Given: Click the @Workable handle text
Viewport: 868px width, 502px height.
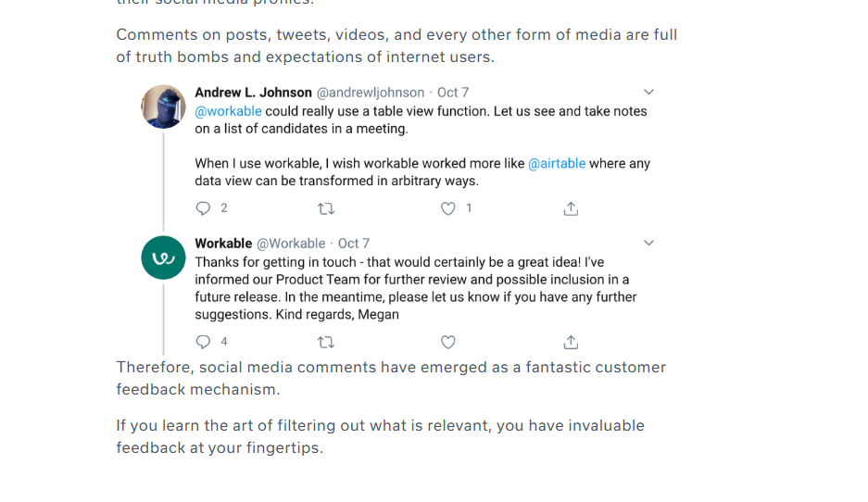Looking at the screenshot, I should 291,244.
